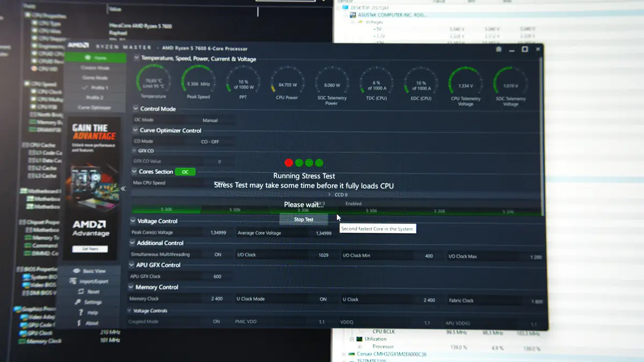
Task: Collapse the Memory Control section
Action: click(131, 287)
